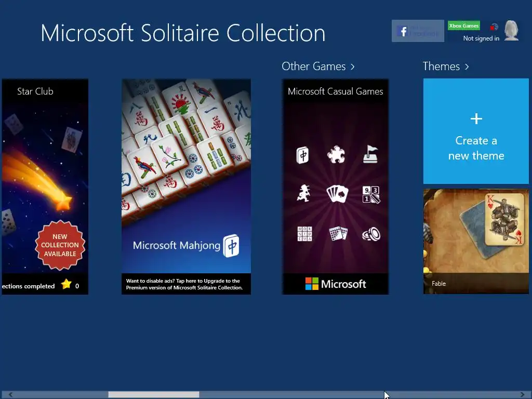
Task: Click the plus icon on Create theme
Action: pyautogui.click(x=476, y=119)
